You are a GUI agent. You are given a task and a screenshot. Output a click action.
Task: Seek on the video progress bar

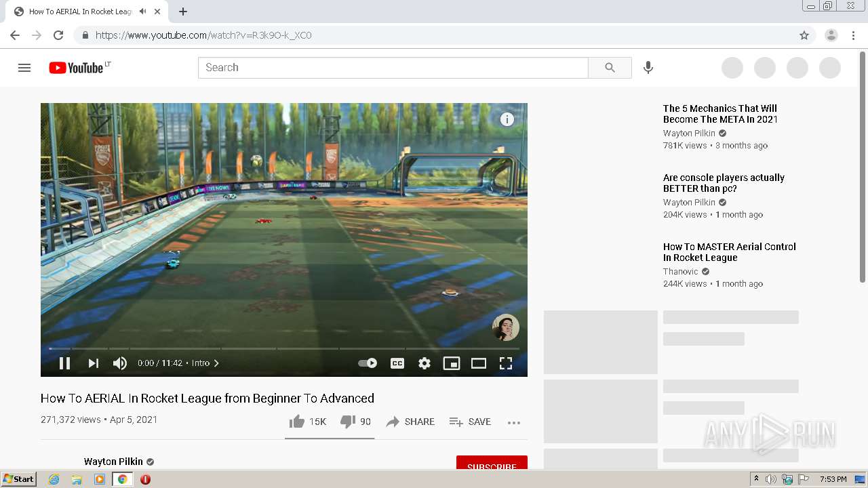pos(284,348)
